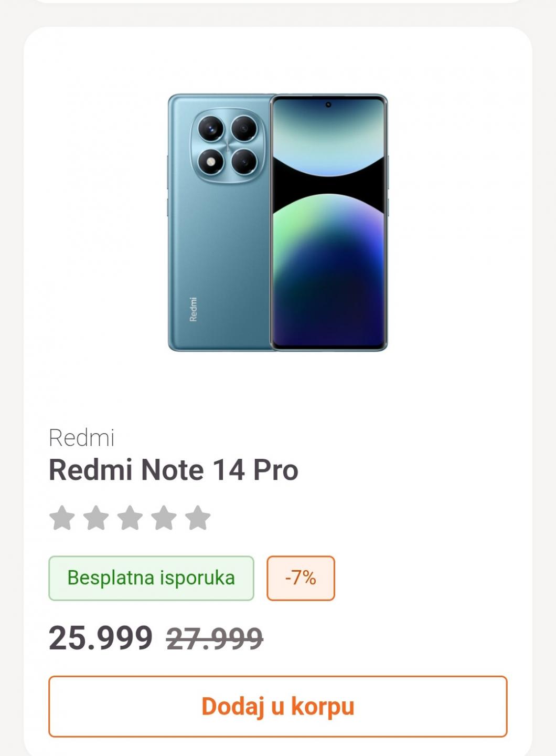Click the -7% discount badge
The height and width of the screenshot is (756, 556).
point(301,578)
